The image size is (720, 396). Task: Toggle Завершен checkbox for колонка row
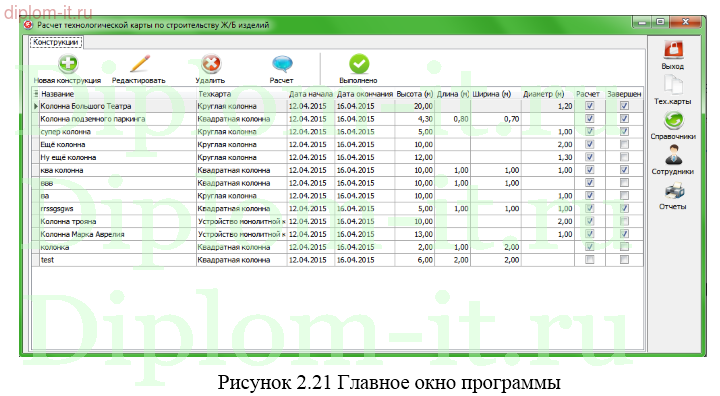624,247
